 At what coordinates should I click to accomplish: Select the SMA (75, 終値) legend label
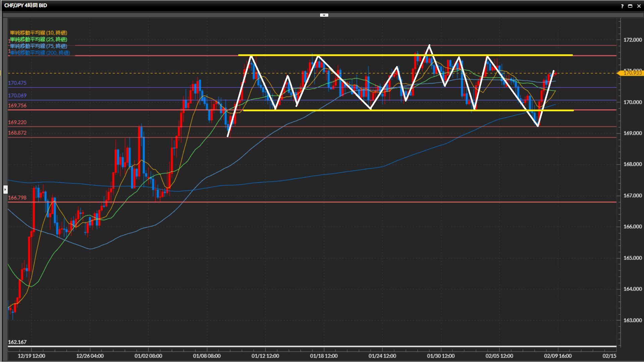click(39, 46)
